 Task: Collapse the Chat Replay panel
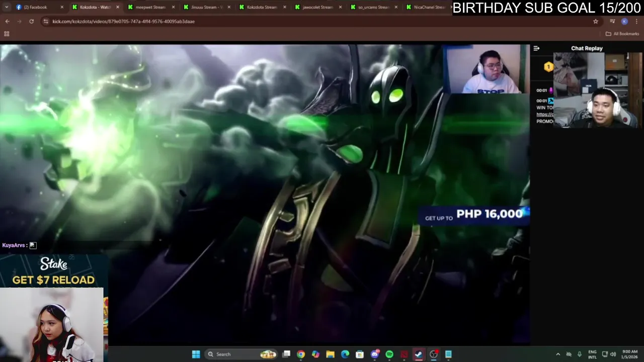[536, 48]
